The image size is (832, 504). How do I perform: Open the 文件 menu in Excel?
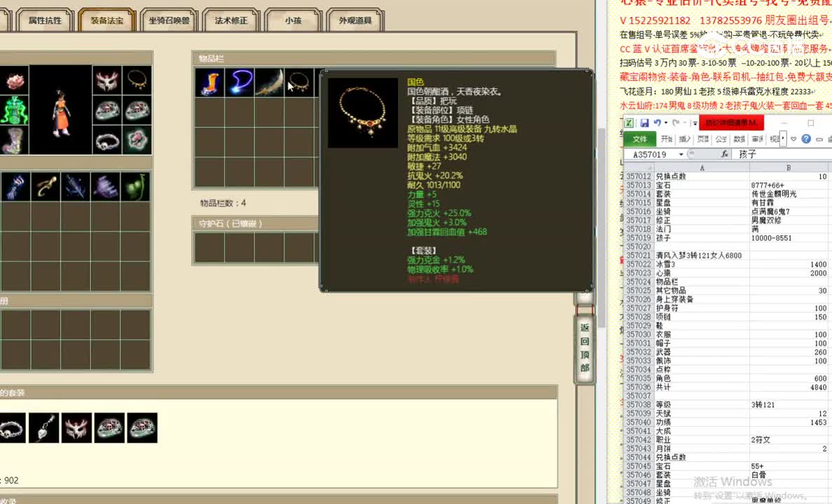point(641,139)
